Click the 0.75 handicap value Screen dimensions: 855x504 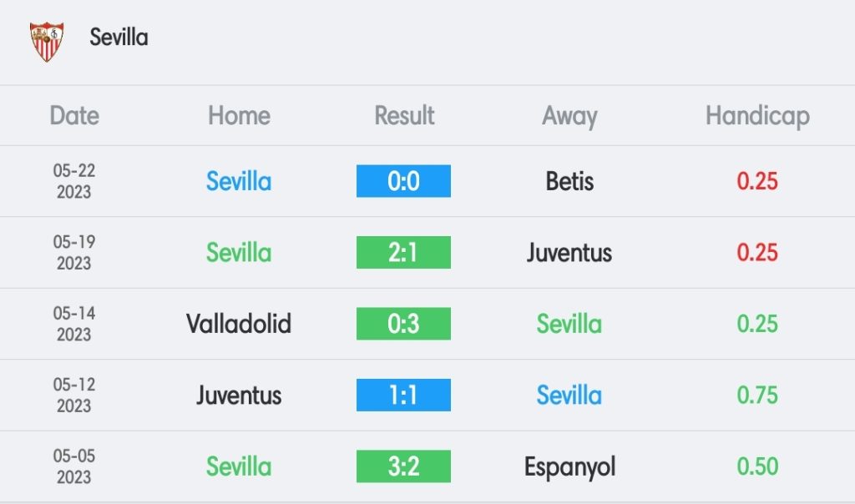(756, 395)
